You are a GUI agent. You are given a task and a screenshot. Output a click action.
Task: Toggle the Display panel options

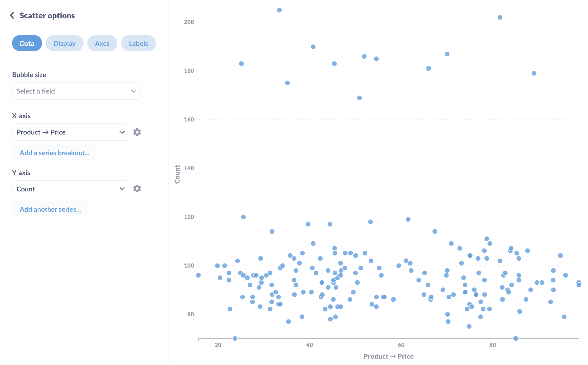click(64, 43)
